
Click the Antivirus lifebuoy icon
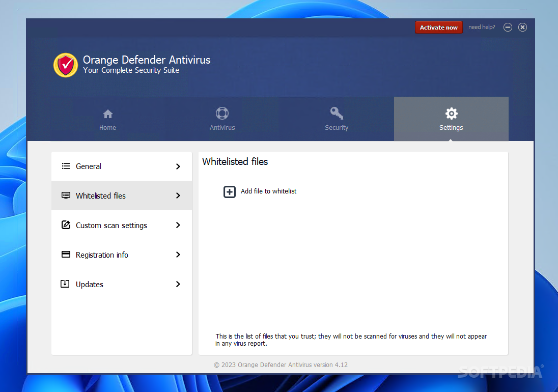pyautogui.click(x=222, y=114)
